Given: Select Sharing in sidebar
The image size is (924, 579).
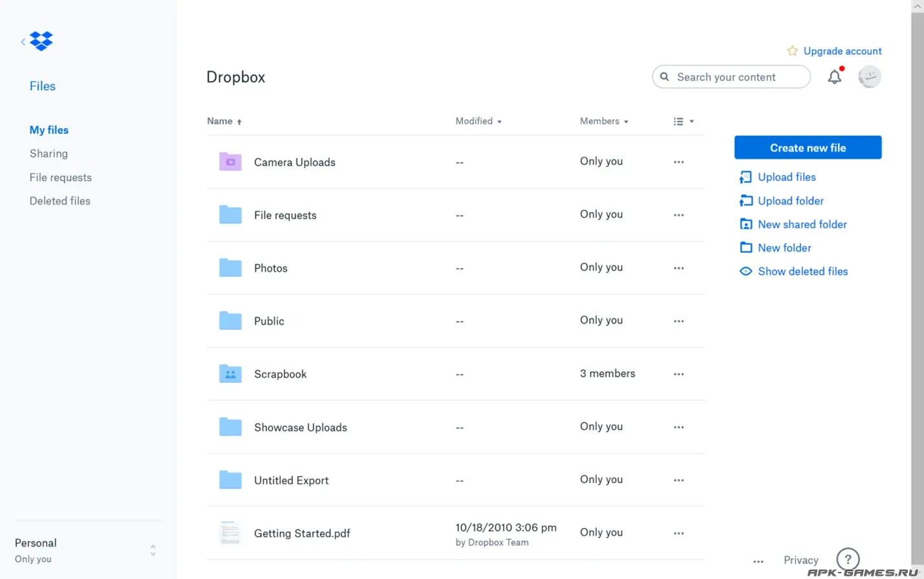Looking at the screenshot, I should click(x=48, y=153).
